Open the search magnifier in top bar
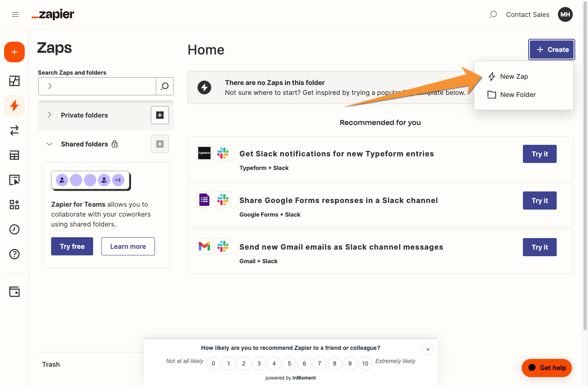Screen dimensions: 588x387 click(493, 14)
